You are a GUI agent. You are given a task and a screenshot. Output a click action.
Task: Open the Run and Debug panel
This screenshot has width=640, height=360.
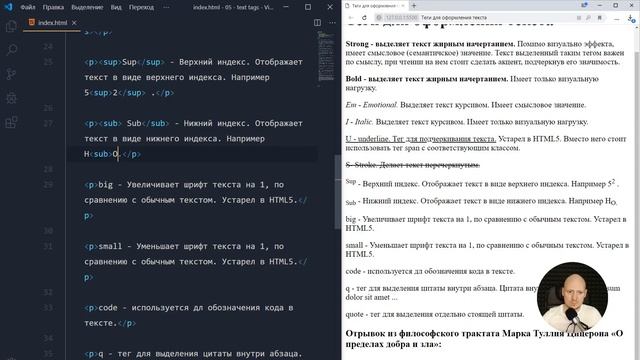[x=11, y=98]
